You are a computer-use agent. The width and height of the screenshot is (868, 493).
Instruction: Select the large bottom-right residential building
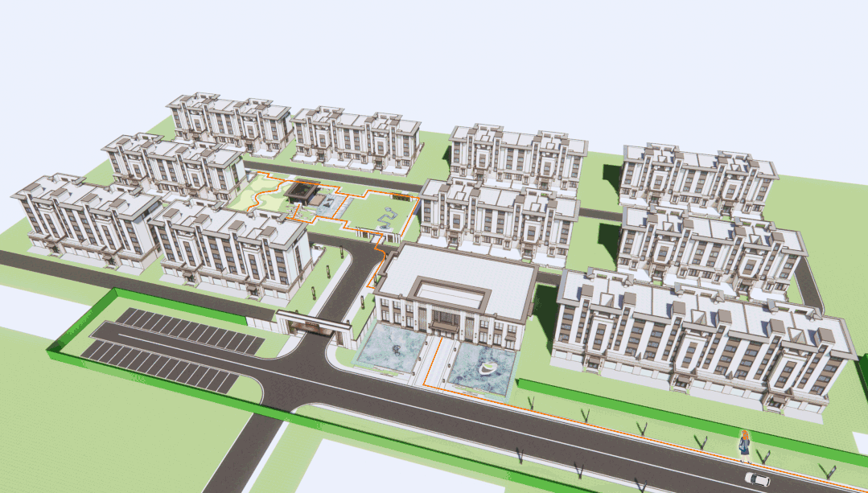(700, 338)
